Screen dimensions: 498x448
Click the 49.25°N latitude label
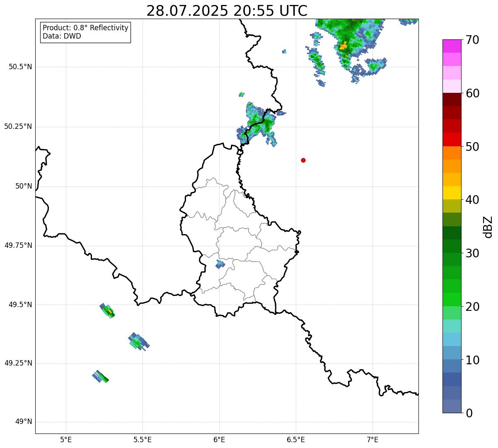pyautogui.click(x=18, y=363)
